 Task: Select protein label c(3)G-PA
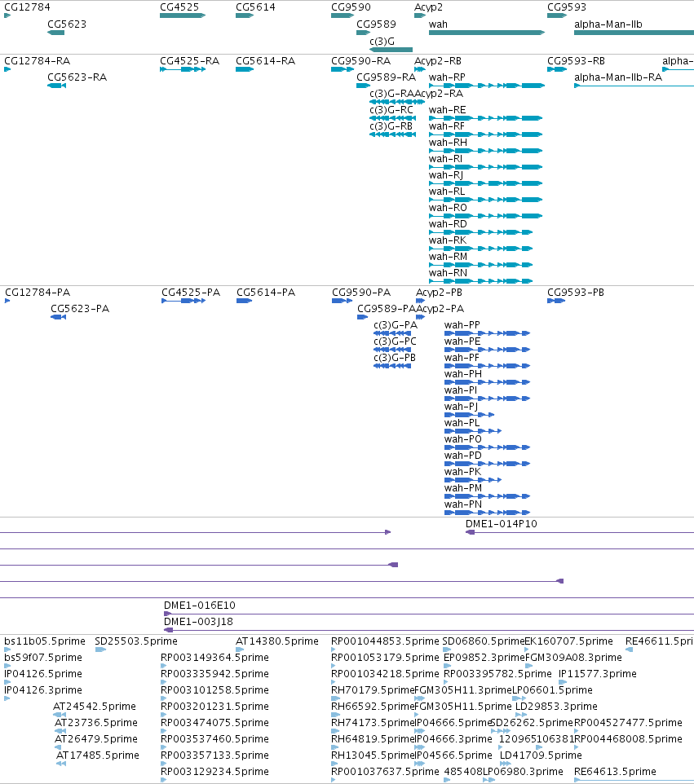pos(396,325)
